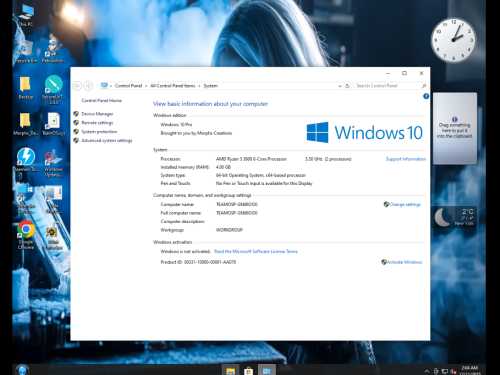Open the Backup folder icon
The image size is (500, 375).
(26, 88)
